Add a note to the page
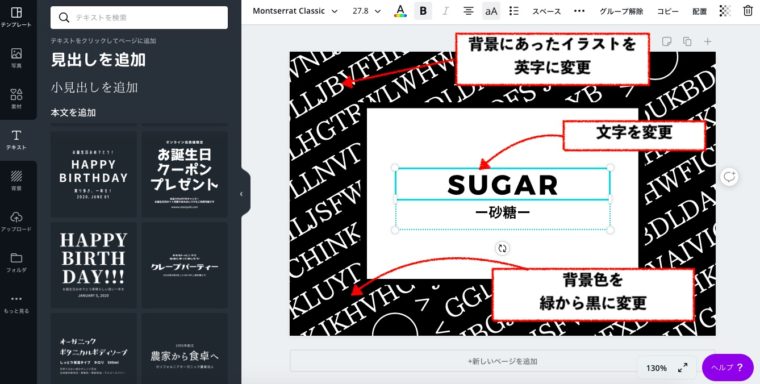The height and width of the screenshot is (384, 760). pyautogui.click(x=666, y=42)
